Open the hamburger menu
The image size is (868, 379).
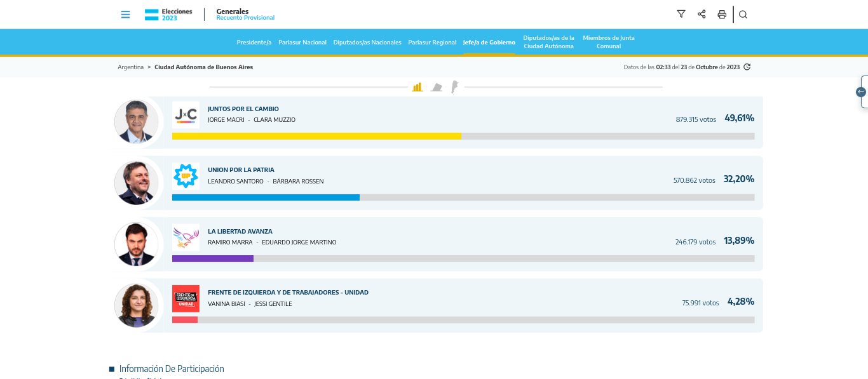[x=125, y=15]
